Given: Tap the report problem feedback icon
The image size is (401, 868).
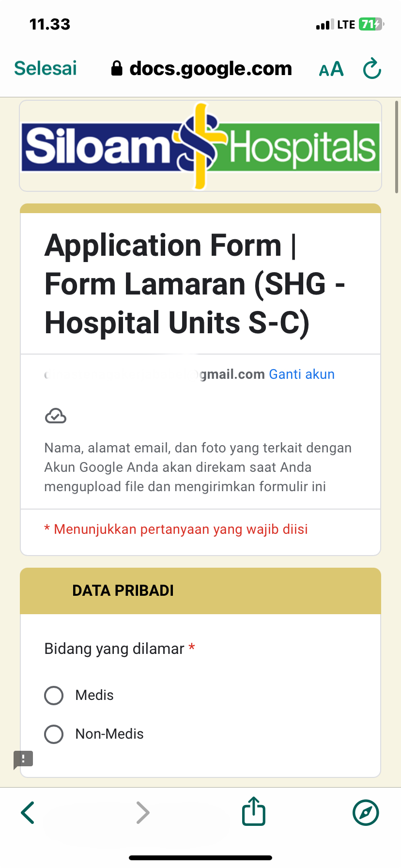Looking at the screenshot, I should point(23,759).
